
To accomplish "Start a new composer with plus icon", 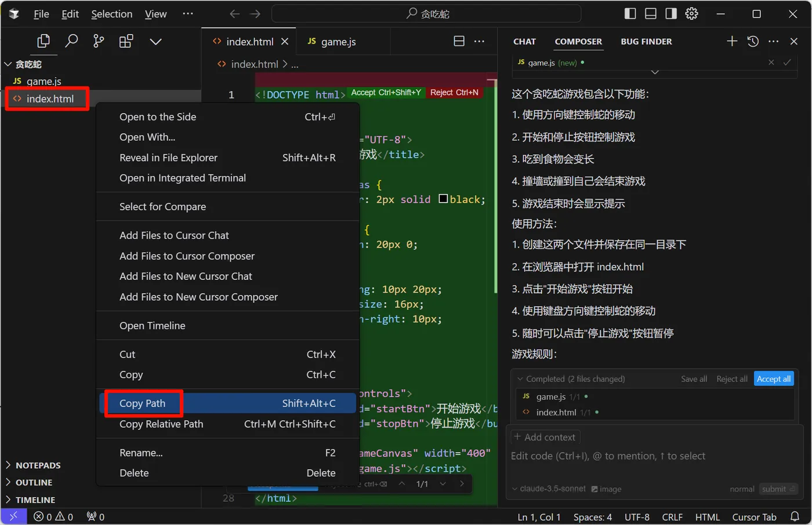I will 732,41.
